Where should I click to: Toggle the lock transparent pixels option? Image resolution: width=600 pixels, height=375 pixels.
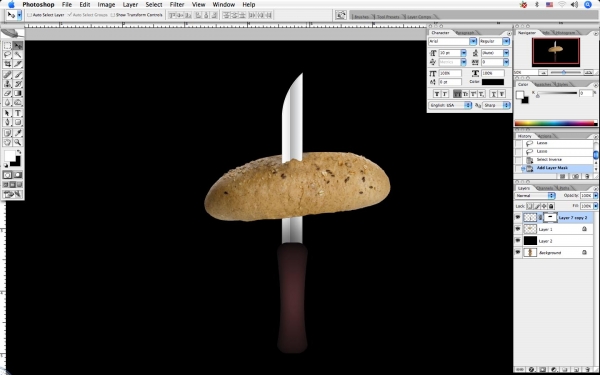pyautogui.click(x=530, y=206)
